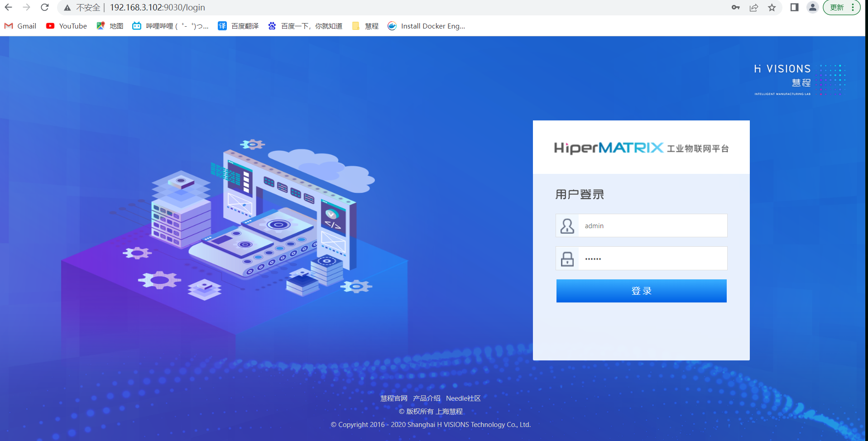Open the 百度一下 bookmark
The image size is (868, 441).
pos(305,26)
